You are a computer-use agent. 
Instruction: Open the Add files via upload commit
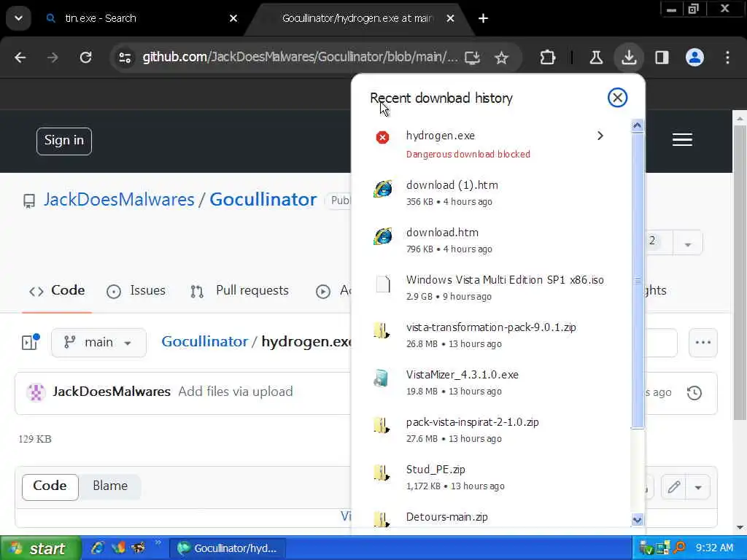coord(236,392)
